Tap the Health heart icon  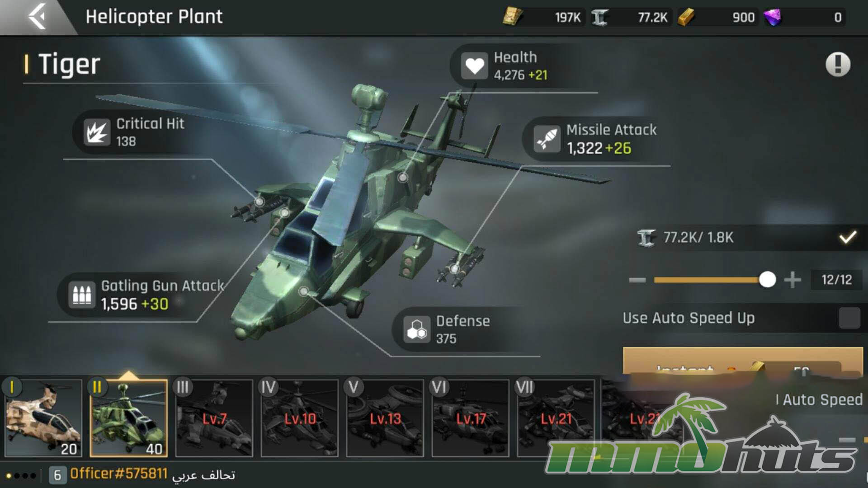tap(474, 66)
